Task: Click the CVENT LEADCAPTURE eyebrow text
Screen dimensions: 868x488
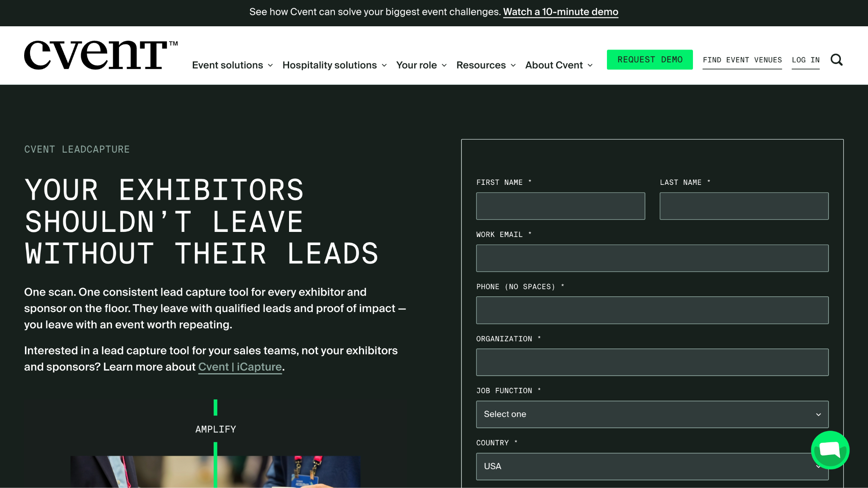Action: click(x=77, y=149)
